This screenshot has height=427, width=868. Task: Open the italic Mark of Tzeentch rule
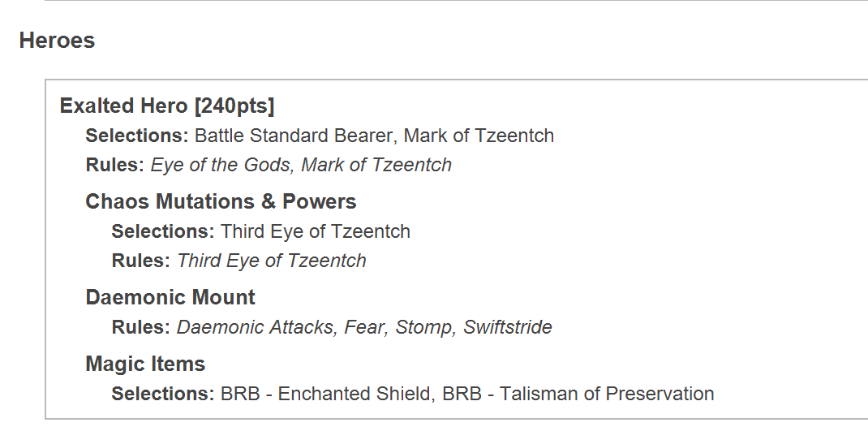[376, 165]
